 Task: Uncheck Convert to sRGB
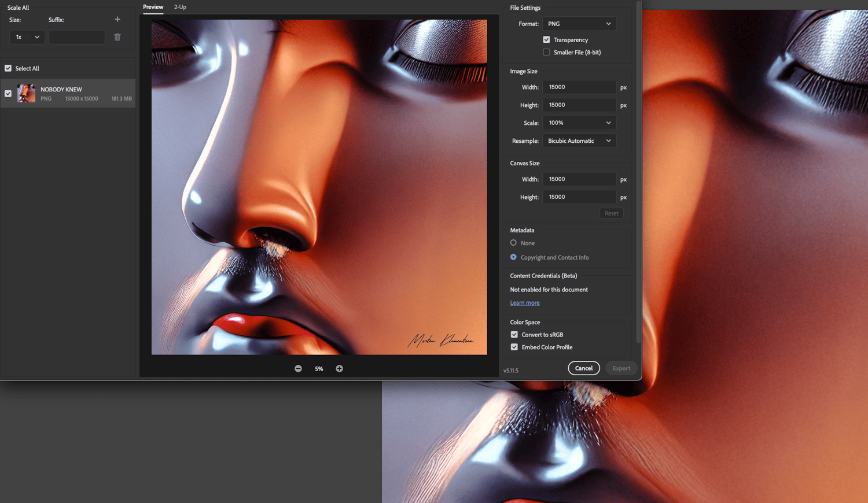tap(514, 335)
